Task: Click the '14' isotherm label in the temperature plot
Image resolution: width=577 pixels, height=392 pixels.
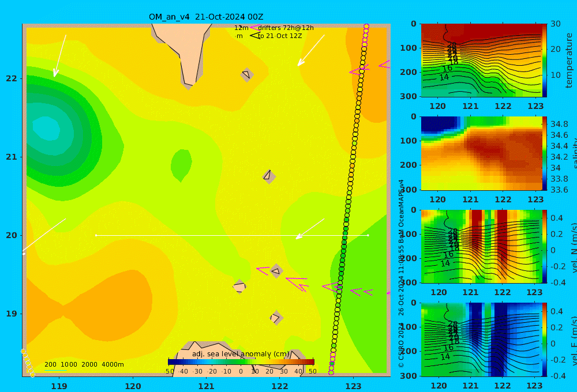Action: pos(444,77)
